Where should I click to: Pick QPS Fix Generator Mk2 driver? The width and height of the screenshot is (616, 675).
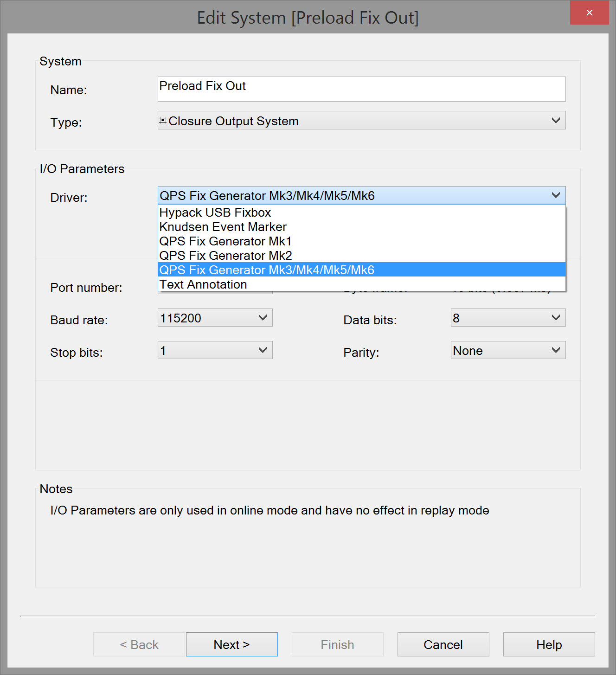point(225,256)
